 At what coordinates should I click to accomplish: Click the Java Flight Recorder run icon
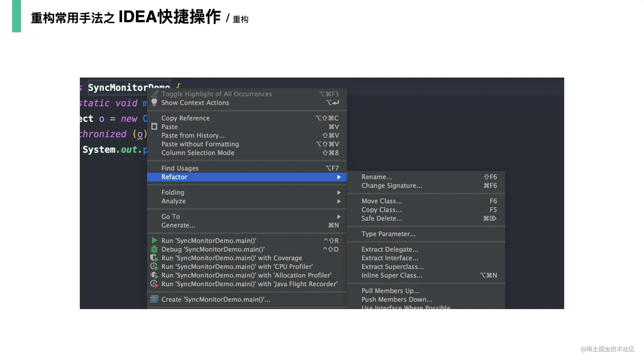tap(154, 284)
